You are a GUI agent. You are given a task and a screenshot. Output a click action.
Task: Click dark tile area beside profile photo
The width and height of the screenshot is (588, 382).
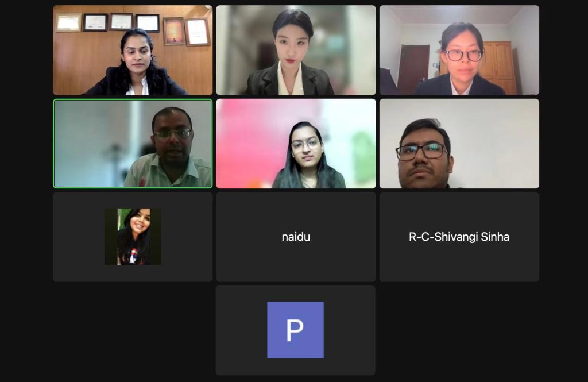pos(185,237)
